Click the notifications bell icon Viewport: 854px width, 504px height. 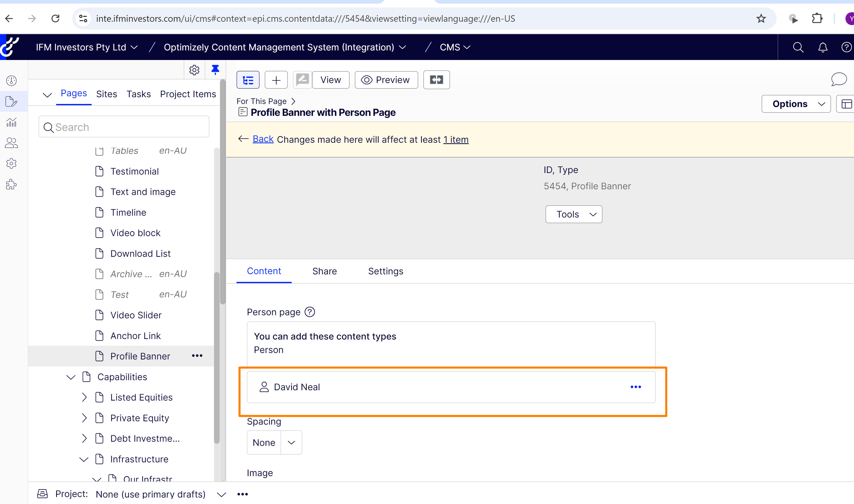point(822,47)
